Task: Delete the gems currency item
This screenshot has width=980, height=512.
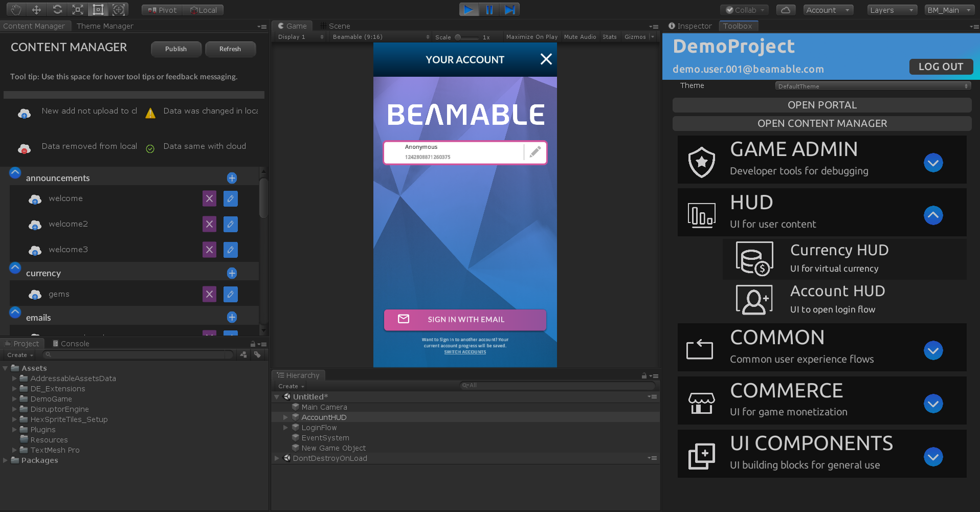Action: [209, 294]
